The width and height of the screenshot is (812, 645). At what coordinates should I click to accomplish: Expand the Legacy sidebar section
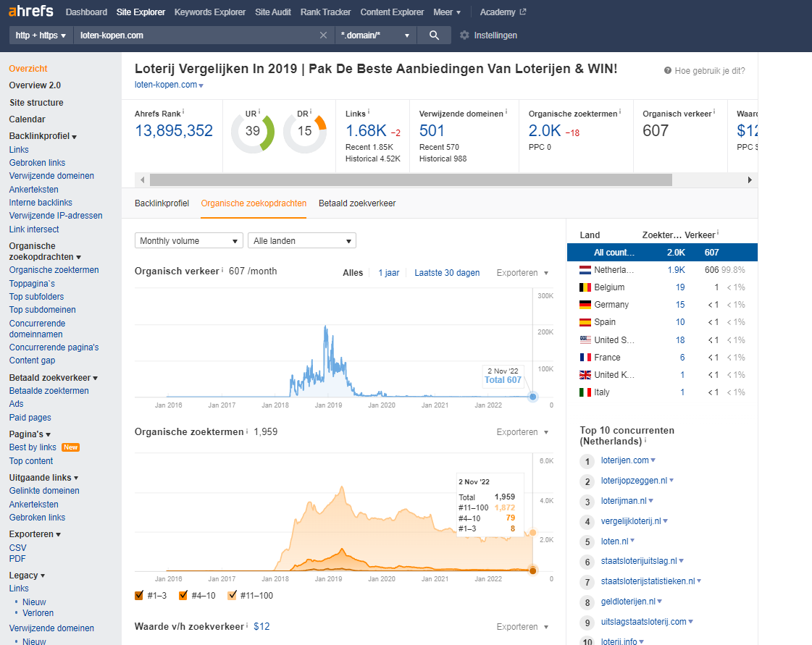tap(27, 575)
